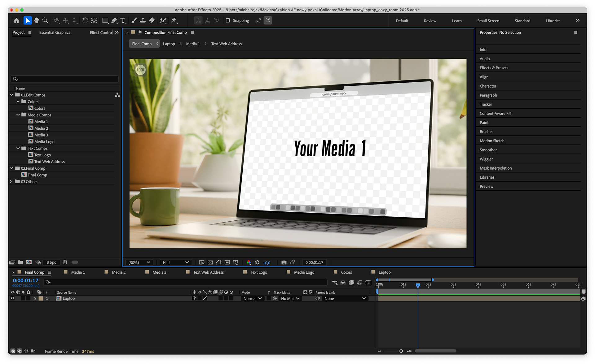Open the Normal blending mode dropdown
Screen dimensions: 595x364
click(x=253, y=298)
